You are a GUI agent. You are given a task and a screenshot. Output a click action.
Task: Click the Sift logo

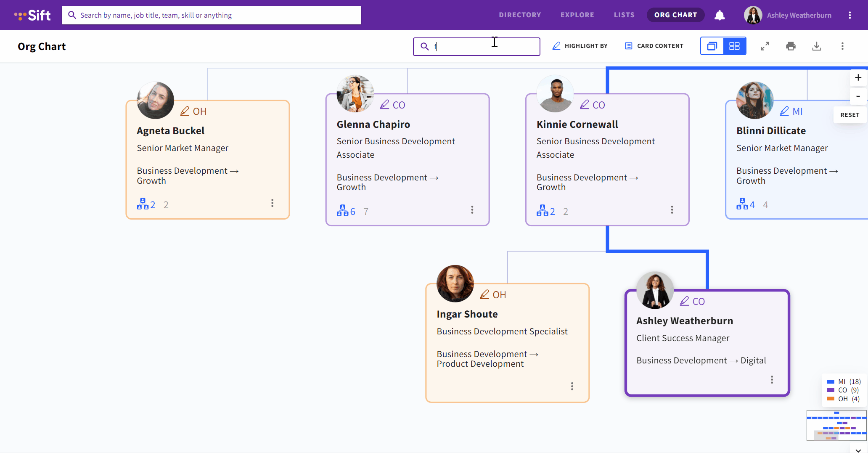(33, 15)
